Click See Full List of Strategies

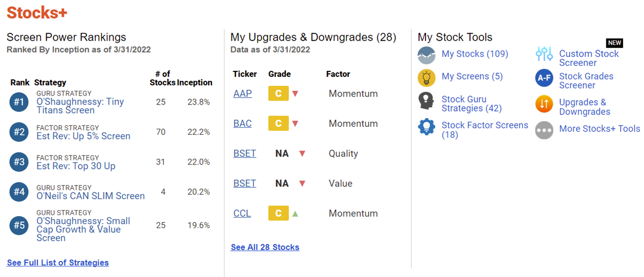pyautogui.click(x=58, y=263)
